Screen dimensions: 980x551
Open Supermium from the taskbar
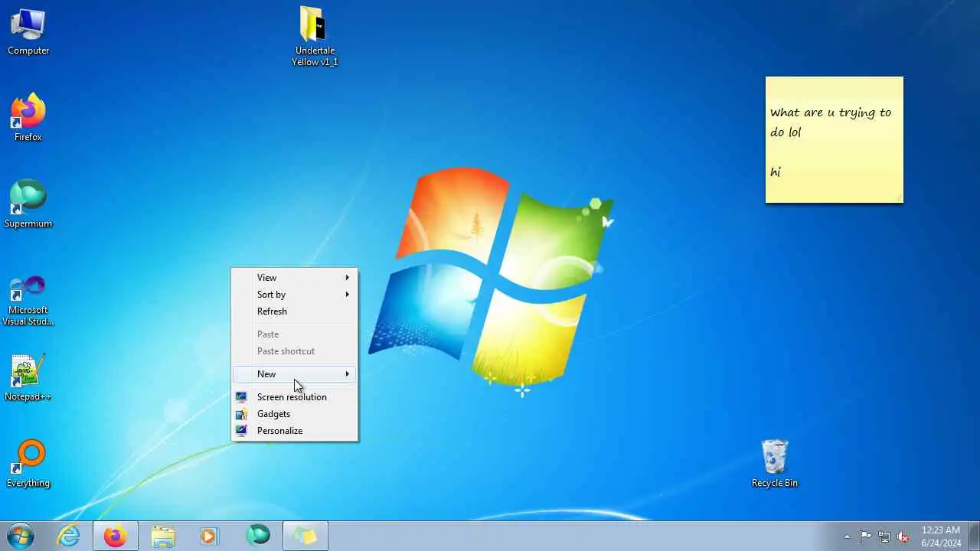[258, 535]
